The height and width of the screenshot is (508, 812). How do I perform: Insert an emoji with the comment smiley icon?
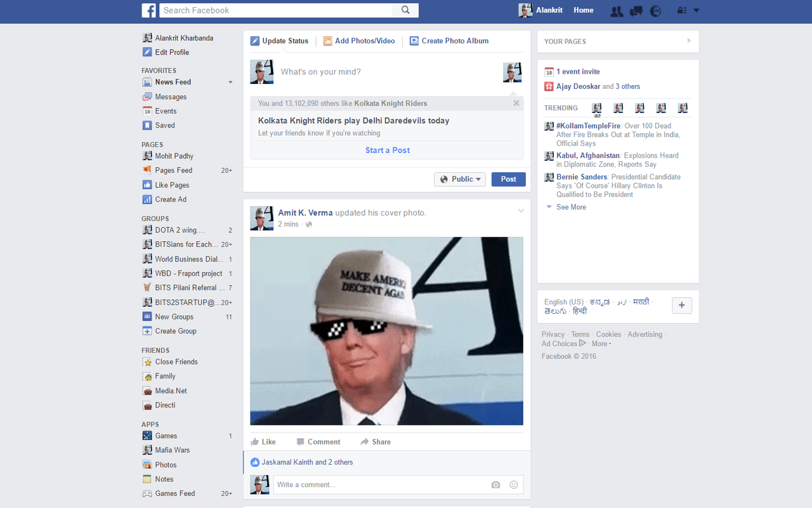[x=513, y=485]
